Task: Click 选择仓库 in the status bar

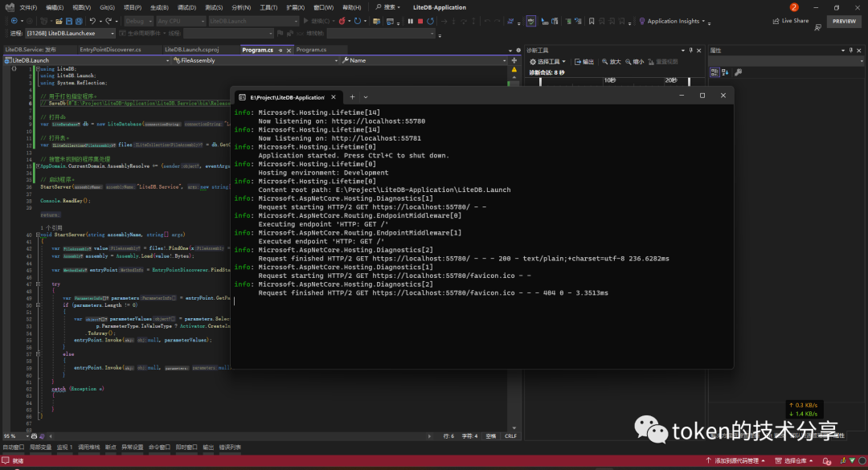Action: pos(794,460)
